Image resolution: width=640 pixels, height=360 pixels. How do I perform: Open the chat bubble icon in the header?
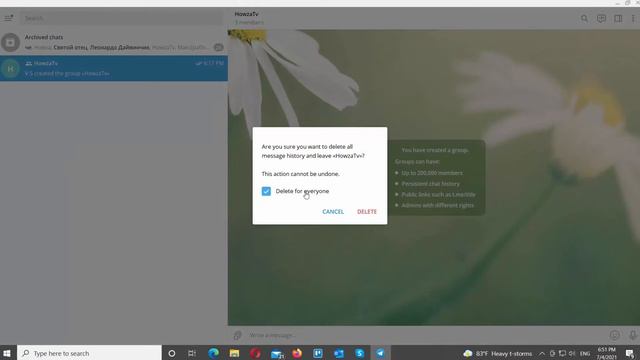[601, 18]
